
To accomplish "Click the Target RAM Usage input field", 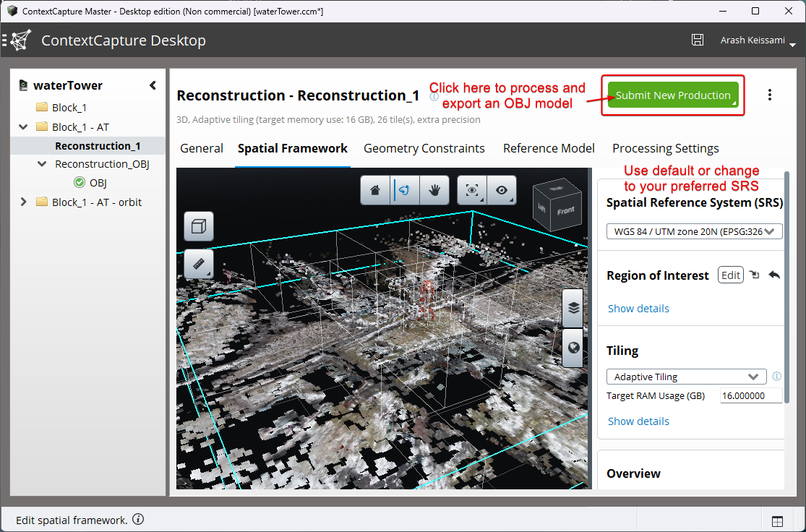I will tap(751, 396).
